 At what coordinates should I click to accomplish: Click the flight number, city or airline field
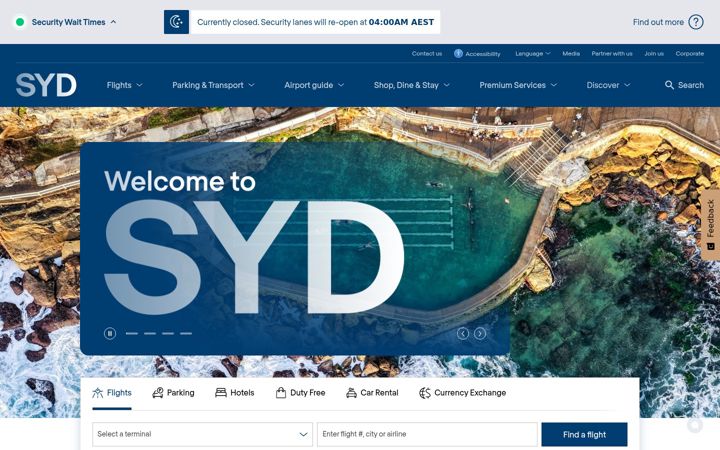click(427, 434)
